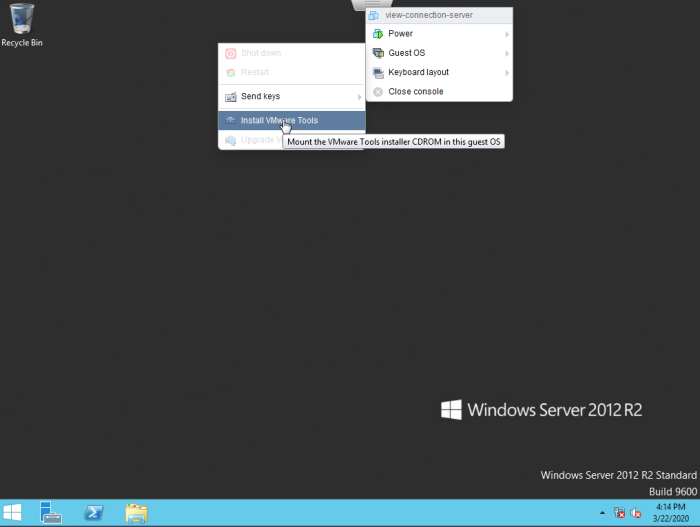The height and width of the screenshot is (527, 700).
Task: Click the Keyboard layout icon
Action: pyautogui.click(x=378, y=72)
